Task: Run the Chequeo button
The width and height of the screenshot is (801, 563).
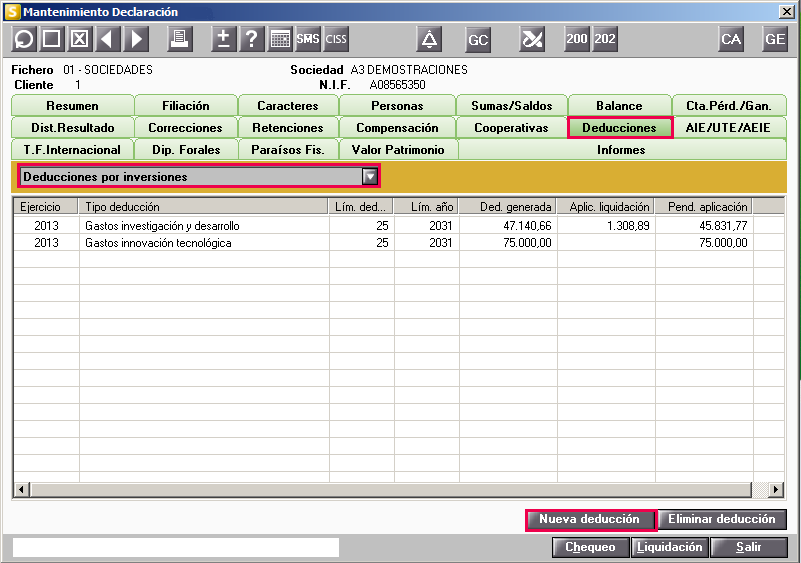Action: (591, 547)
